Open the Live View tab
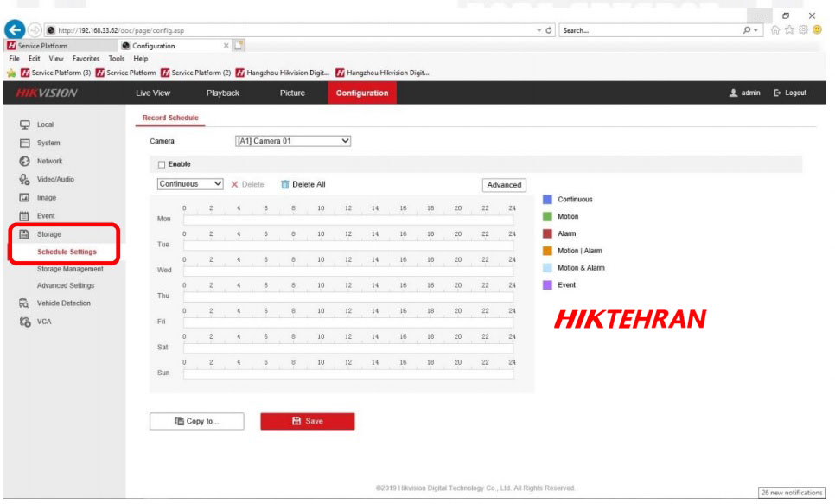Screen dimensions: 835x504 (x=153, y=93)
